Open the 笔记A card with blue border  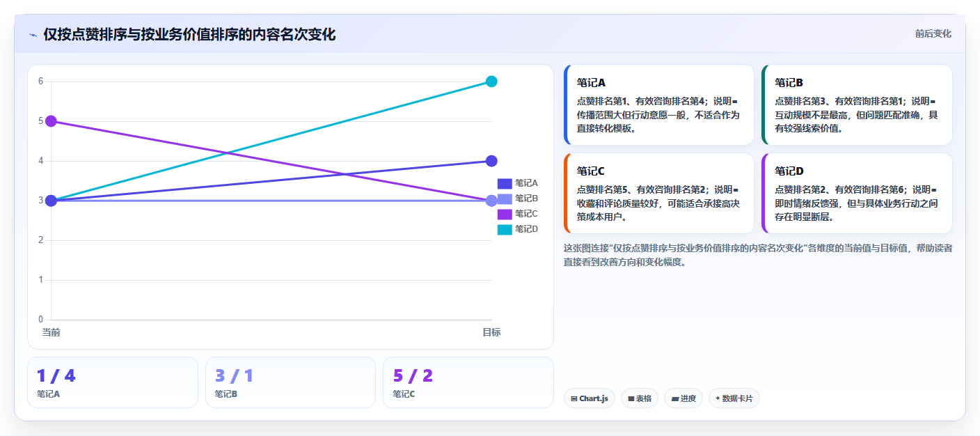(x=659, y=104)
